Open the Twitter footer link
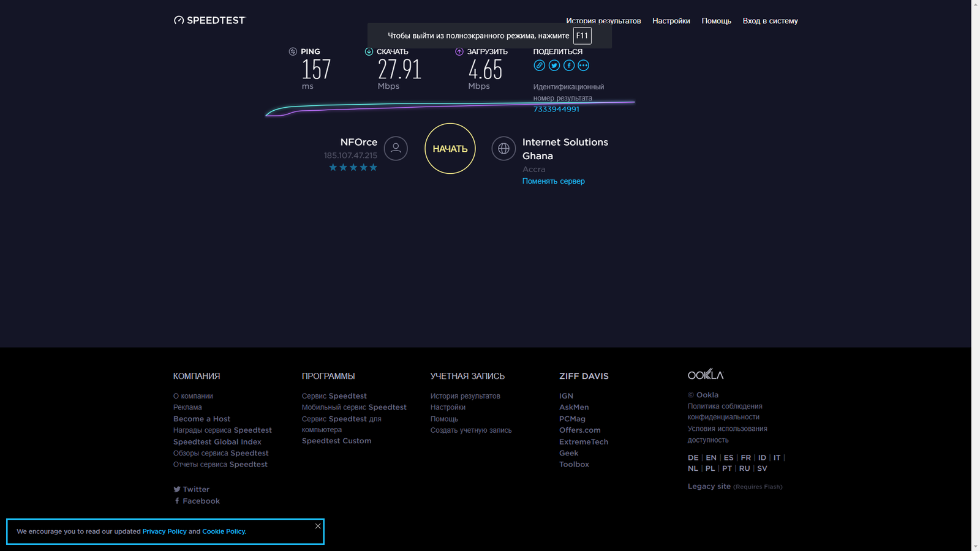The height and width of the screenshot is (551, 980). point(191,489)
